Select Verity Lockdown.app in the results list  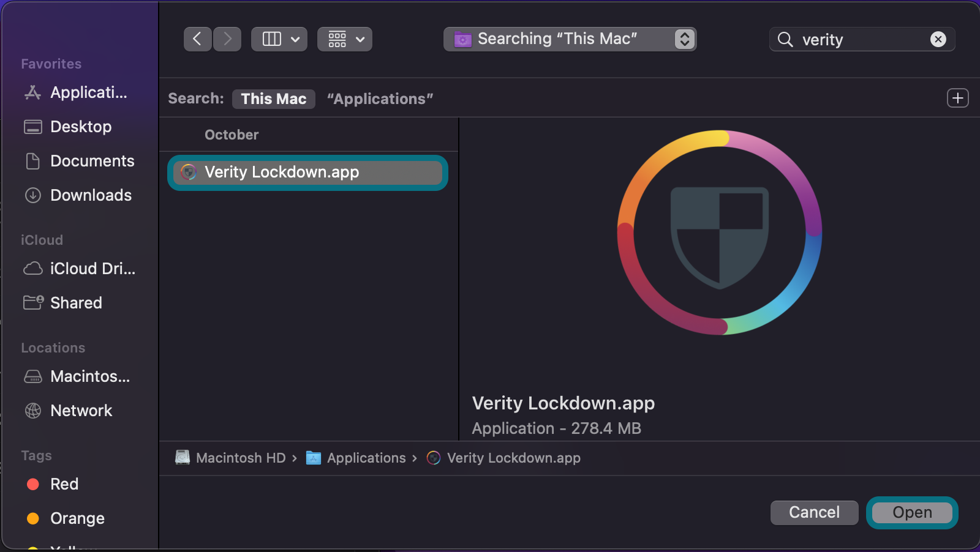point(307,172)
